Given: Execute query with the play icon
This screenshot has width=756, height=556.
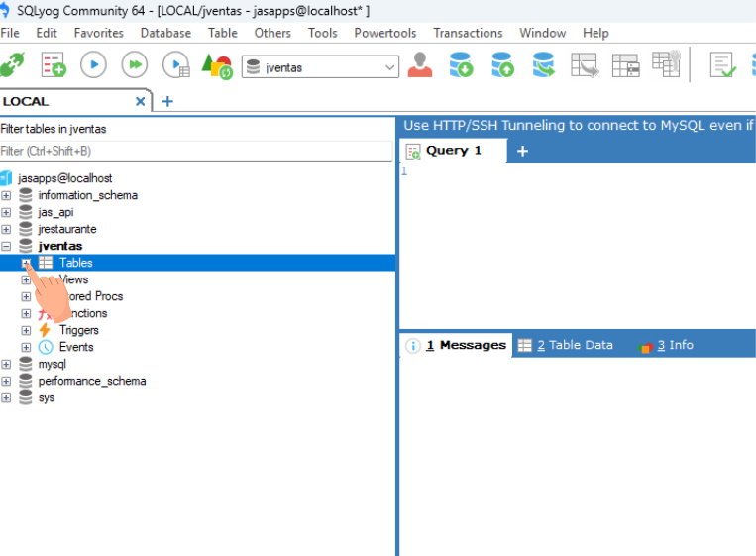Looking at the screenshot, I should click(93, 64).
